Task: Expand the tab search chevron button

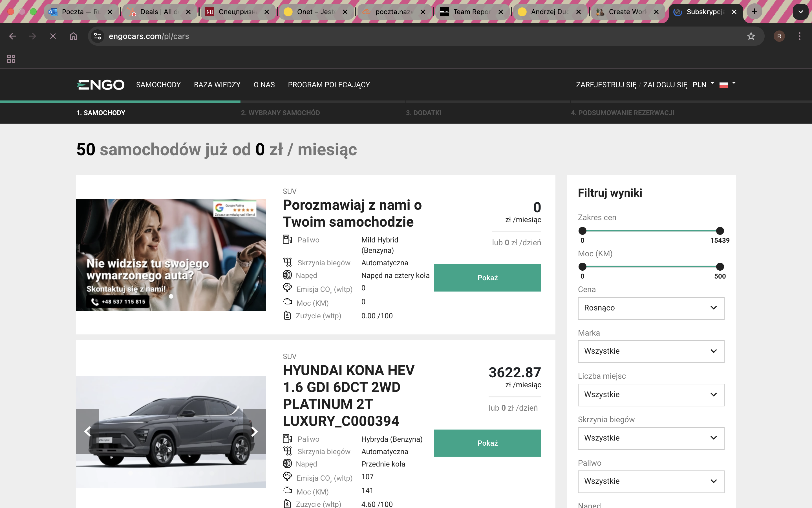Action: point(800,12)
